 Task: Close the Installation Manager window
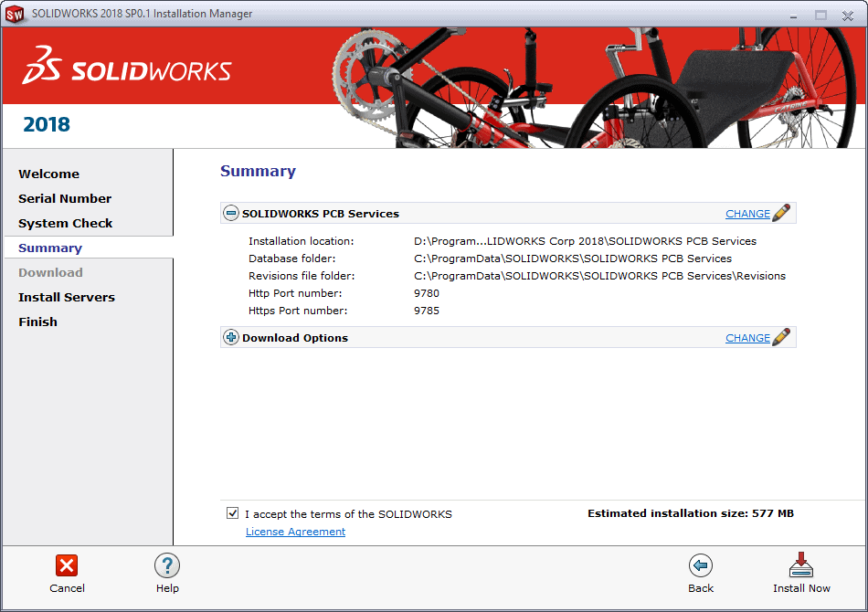(x=847, y=16)
